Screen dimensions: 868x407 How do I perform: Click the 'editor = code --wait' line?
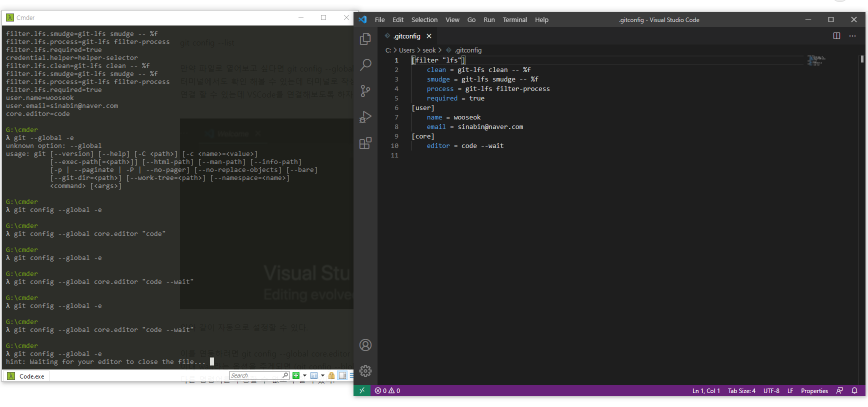(x=465, y=145)
